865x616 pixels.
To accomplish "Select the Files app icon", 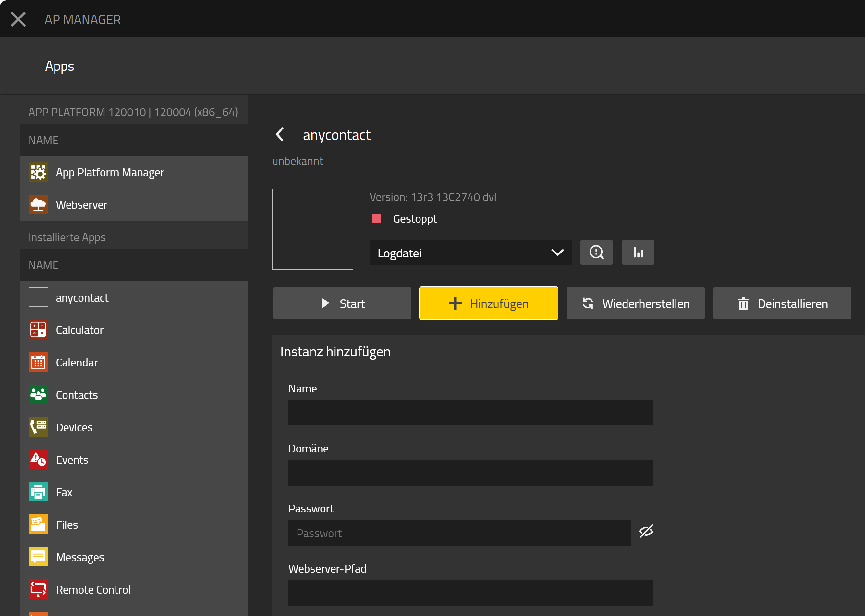I will pyautogui.click(x=38, y=524).
